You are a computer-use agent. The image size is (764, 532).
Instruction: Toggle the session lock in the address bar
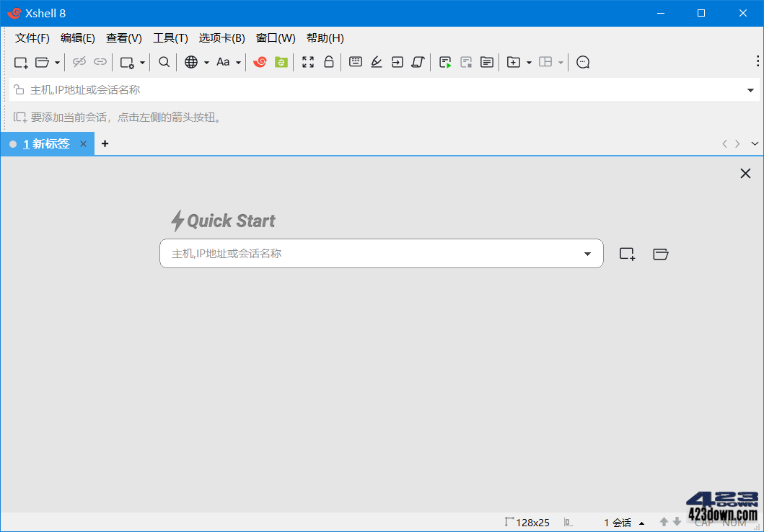[18, 89]
